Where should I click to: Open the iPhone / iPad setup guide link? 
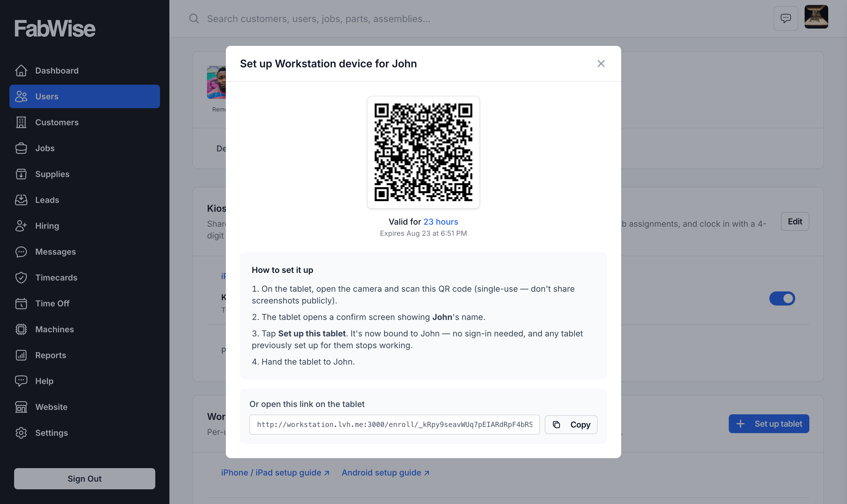point(275,473)
